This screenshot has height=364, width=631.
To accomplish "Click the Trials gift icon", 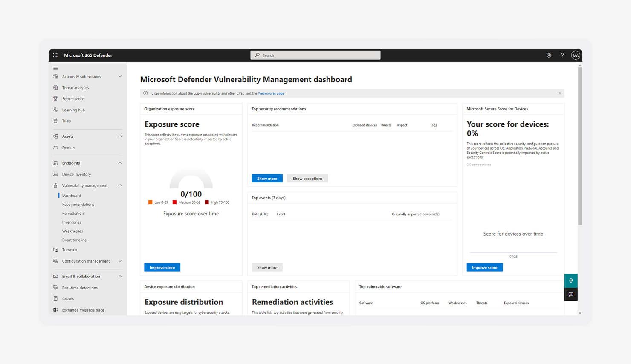I will tap(55, 121).
